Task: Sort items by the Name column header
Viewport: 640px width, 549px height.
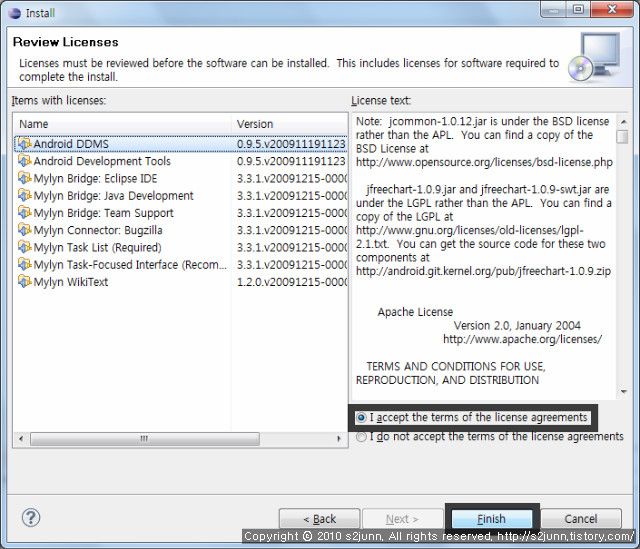Action: (123, 124)
